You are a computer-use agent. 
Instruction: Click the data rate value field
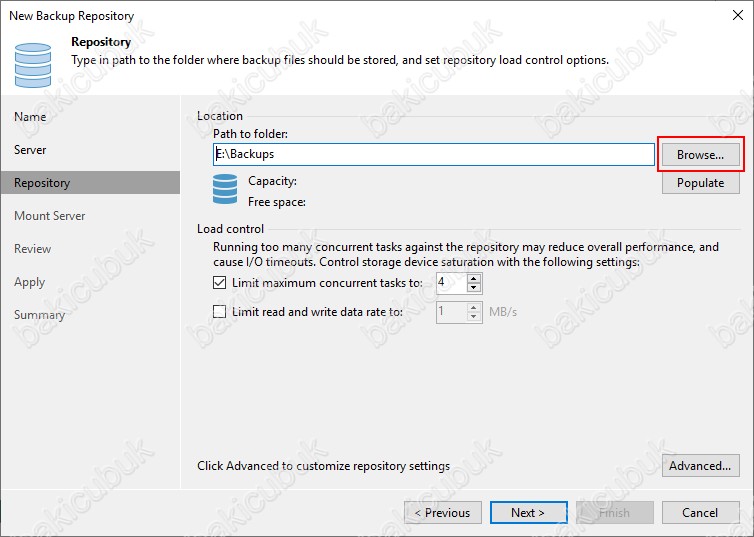coord(451,312)
